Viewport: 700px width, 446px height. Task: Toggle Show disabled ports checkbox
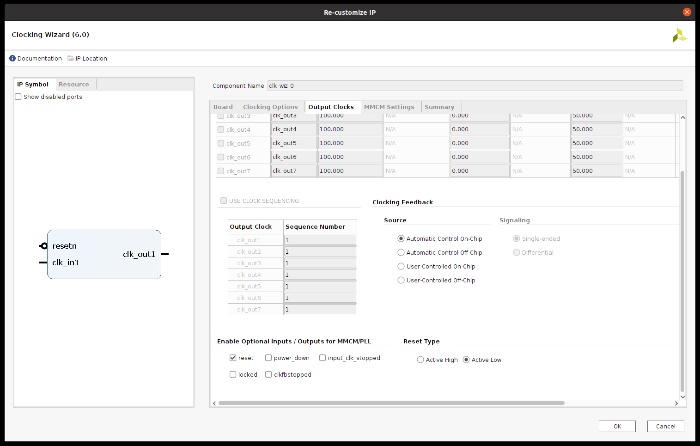(18, 96)
